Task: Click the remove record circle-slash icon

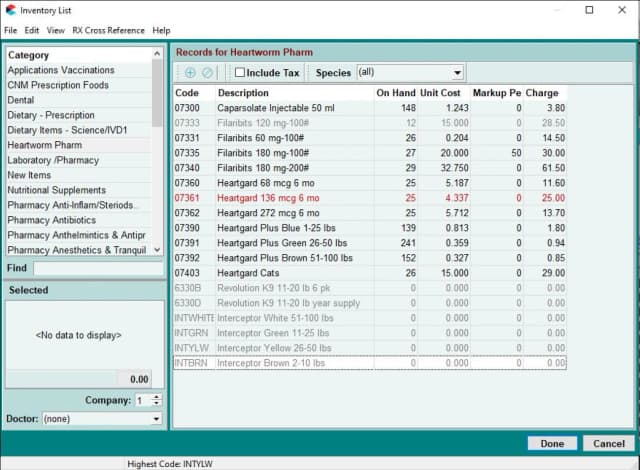Action: click(208, 73)
